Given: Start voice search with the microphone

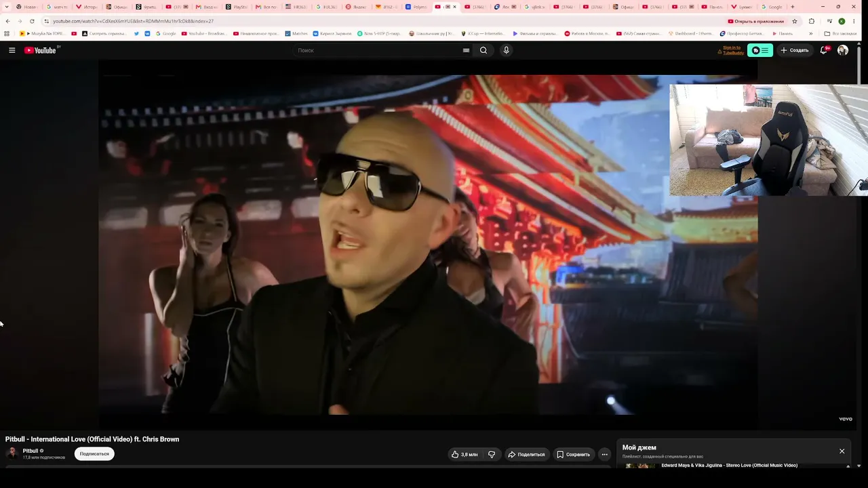Looking at the screenshot, I should click(x=506, y=50).
